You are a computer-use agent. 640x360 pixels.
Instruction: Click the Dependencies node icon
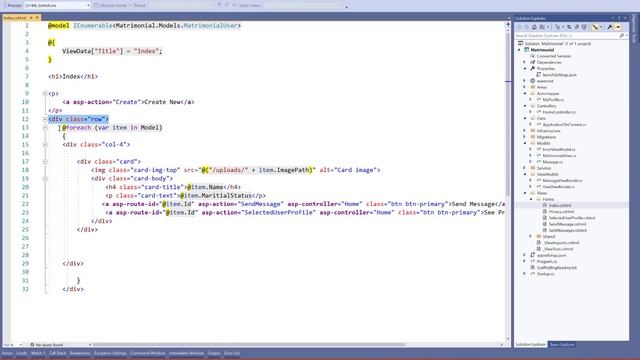(x=532, y=62)
